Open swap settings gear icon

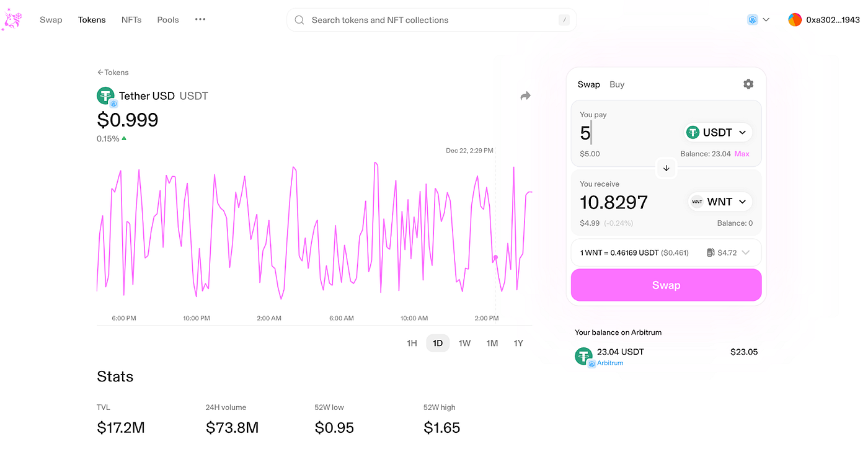pos(748,84)
